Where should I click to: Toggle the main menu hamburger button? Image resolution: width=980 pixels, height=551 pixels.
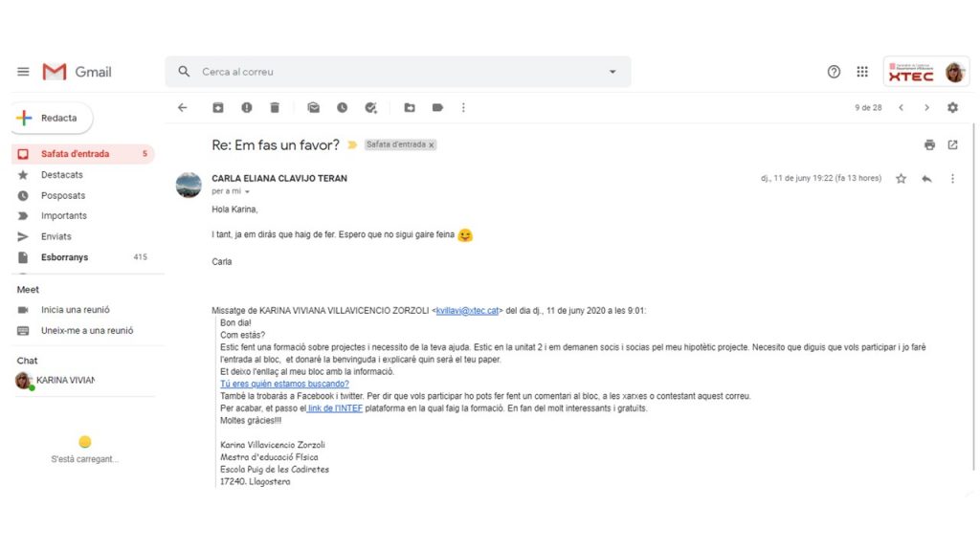[x=23, y=72]
